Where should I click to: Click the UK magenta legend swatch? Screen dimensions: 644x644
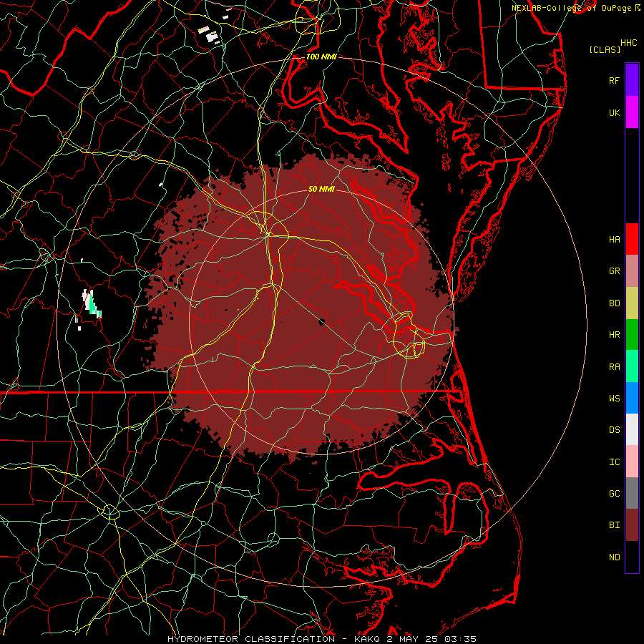coord(632,112)
